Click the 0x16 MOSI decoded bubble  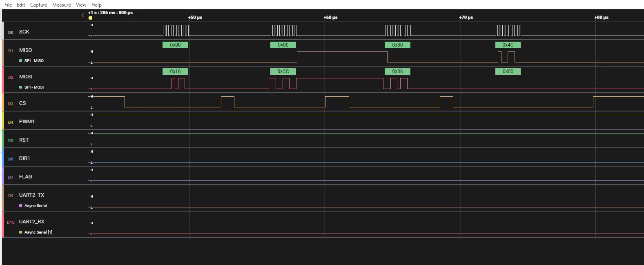[x=175, y=71]
